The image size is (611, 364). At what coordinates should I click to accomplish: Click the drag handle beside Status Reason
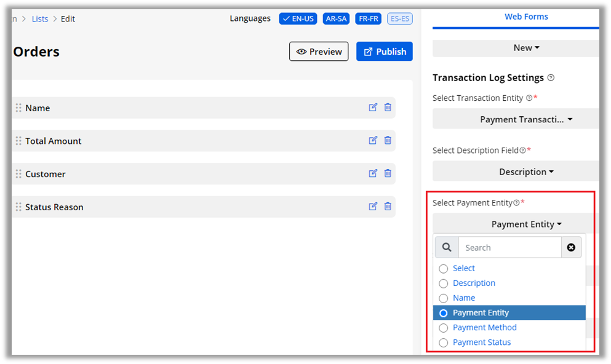18,207
